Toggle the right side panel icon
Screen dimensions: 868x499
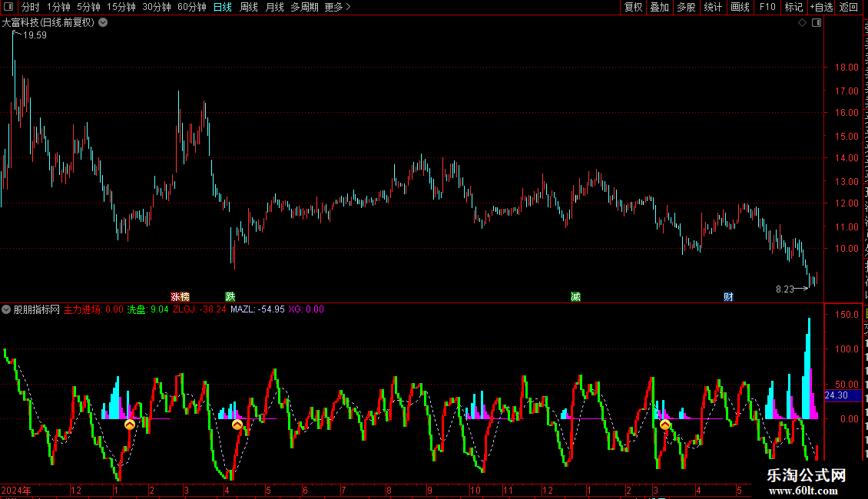point(817,23)
